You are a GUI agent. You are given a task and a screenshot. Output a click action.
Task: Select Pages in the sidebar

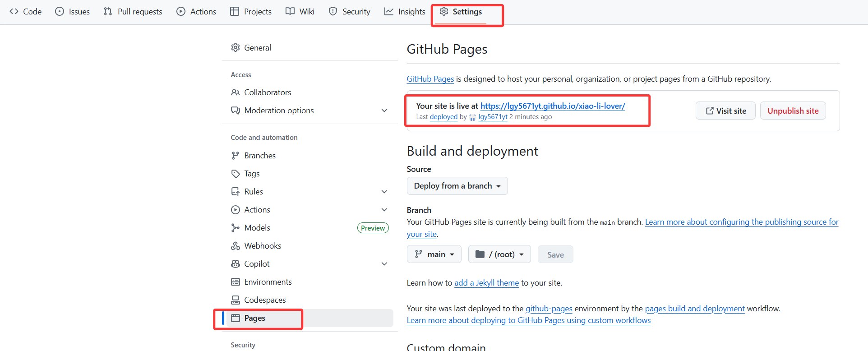pyautogui.click(x=310, y=318)
